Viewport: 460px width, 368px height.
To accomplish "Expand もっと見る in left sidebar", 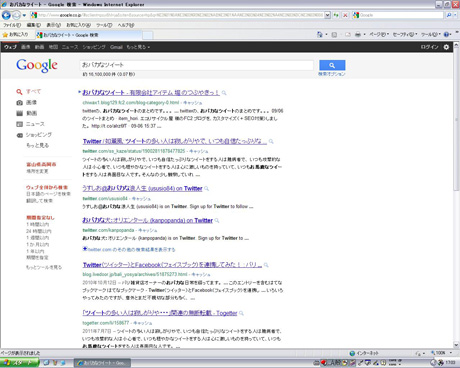I will (37, 145).
